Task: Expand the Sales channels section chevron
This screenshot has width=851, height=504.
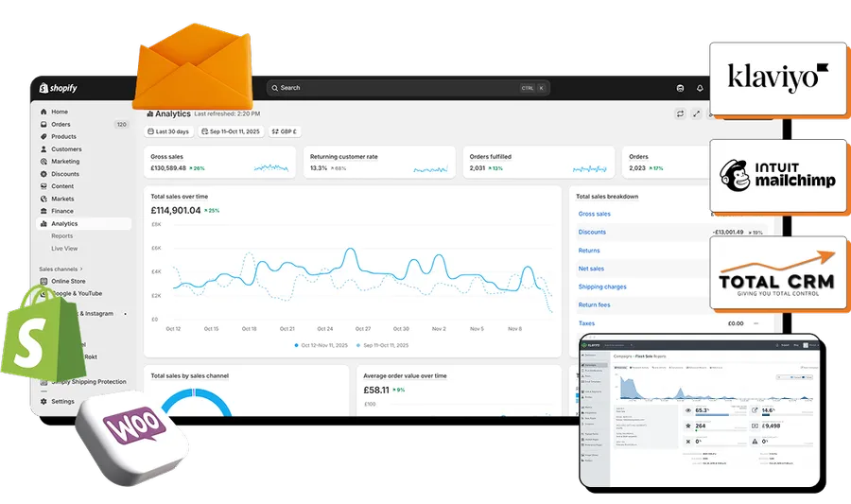Action: tap(82, 269)
